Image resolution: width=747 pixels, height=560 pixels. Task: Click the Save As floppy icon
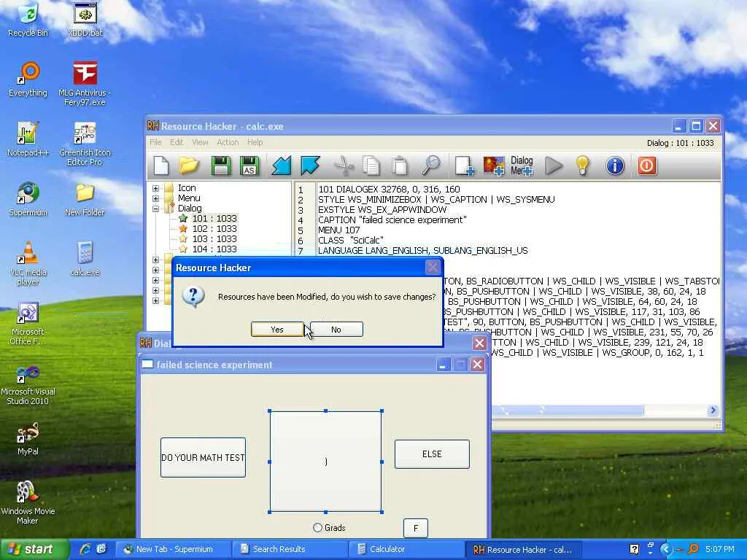pos(249,166)
